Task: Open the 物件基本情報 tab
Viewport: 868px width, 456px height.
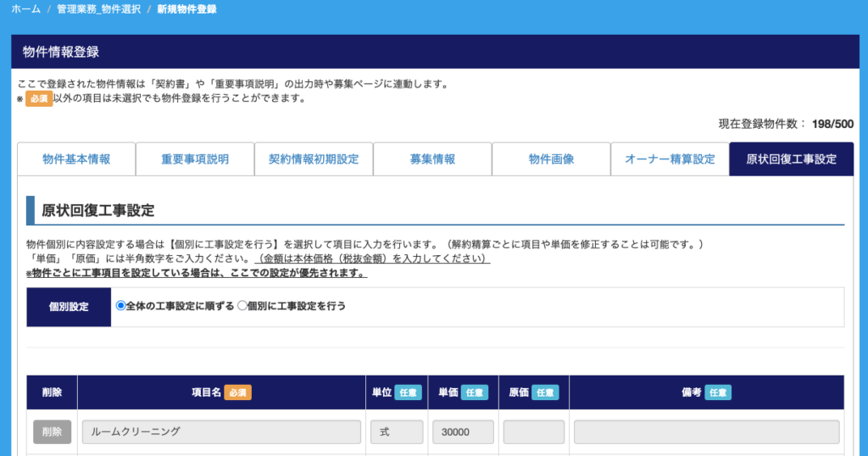Action: 76,159
